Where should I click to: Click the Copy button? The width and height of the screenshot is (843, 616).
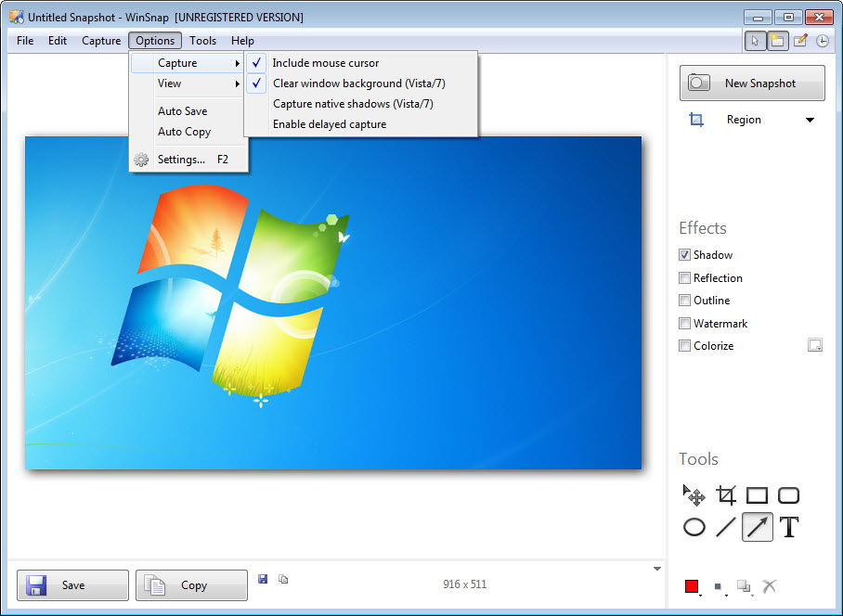click(191, 584)
